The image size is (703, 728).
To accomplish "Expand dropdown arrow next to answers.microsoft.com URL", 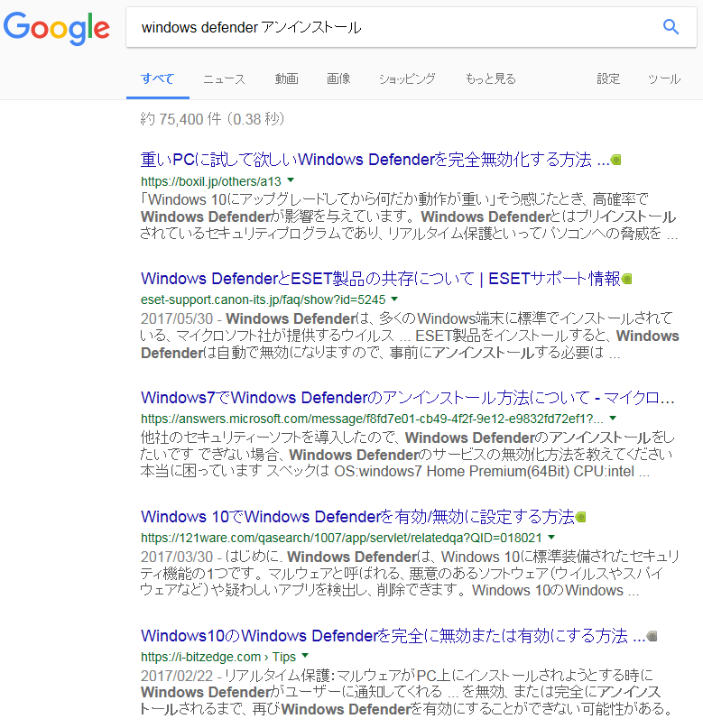I will [613, 418].
